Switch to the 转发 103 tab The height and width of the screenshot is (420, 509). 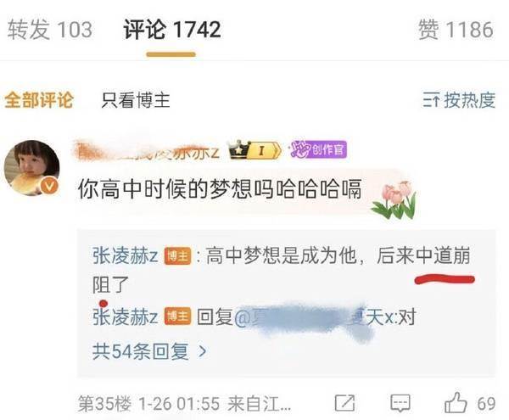point(50,30)
